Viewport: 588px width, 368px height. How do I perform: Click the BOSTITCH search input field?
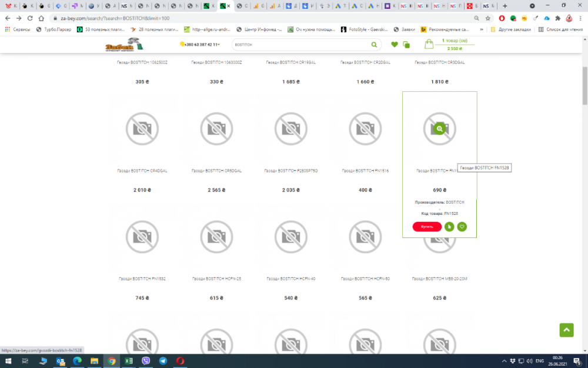pos(300,45)
